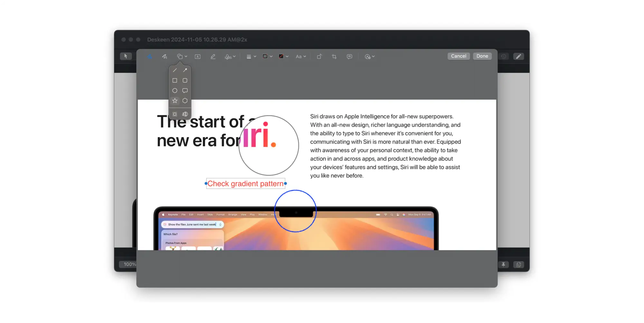This screenshot has width=644, height=323.
Task: Choose the Speech bubble shape
Action: pyautogui.click(x=185, y=91)
